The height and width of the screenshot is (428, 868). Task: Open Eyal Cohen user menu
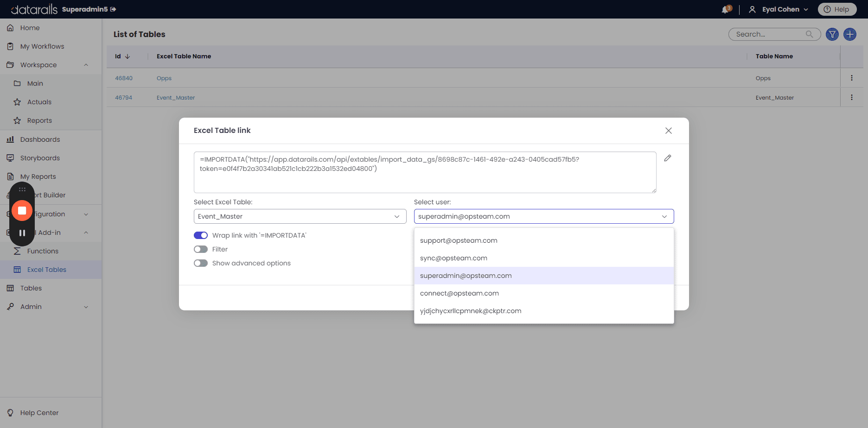click(x=779, y=9)
